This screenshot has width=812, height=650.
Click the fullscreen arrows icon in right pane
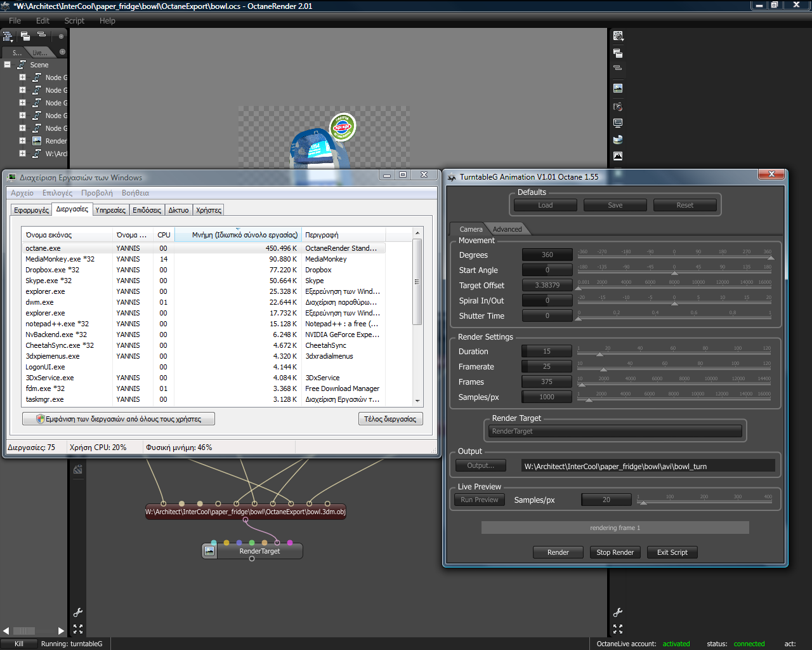pos(618,629)
